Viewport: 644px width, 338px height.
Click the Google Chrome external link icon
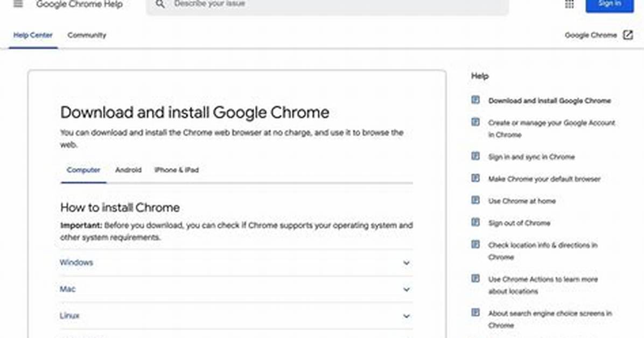(x=628, y=36)
